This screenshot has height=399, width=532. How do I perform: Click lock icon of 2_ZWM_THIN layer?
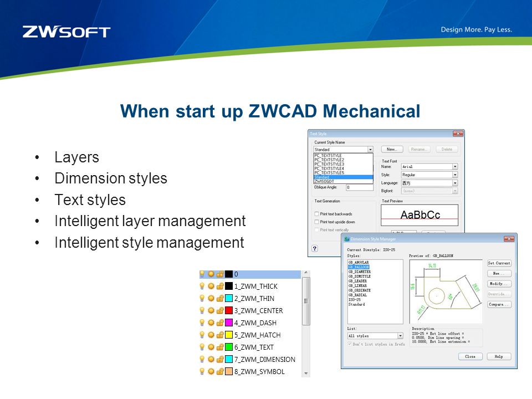coord(220,298)
